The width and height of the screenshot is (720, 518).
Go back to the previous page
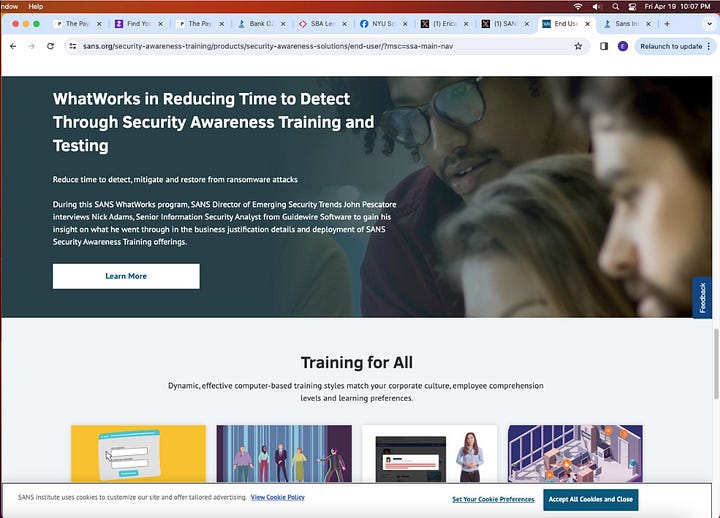pos(13,46)
